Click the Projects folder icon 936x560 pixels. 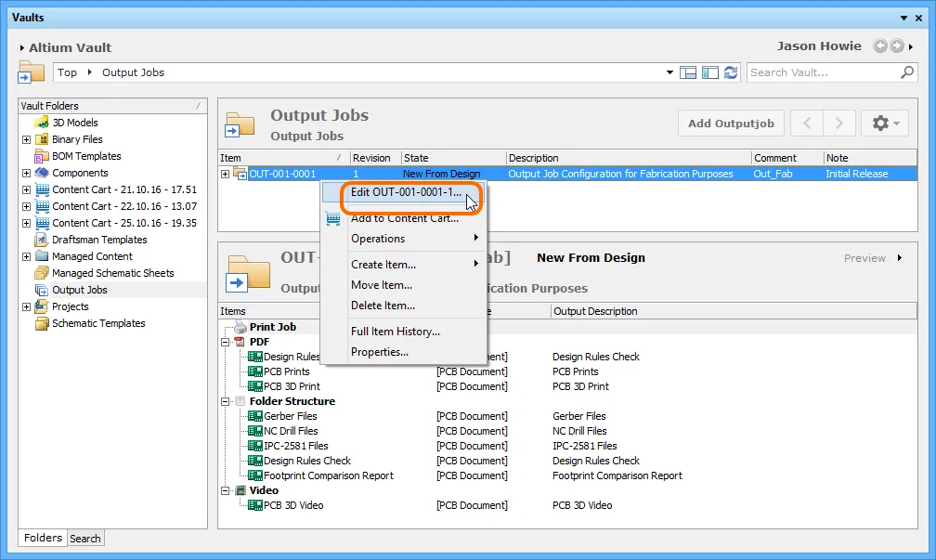(41, 306)
